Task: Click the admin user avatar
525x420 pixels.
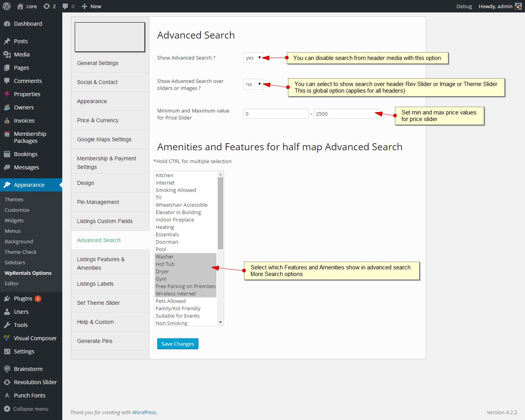Action: click(x=518, y=6)
